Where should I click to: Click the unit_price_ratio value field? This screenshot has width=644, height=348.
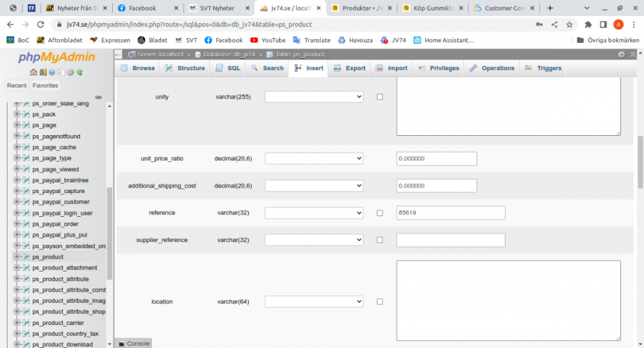(x=437, y=158)
